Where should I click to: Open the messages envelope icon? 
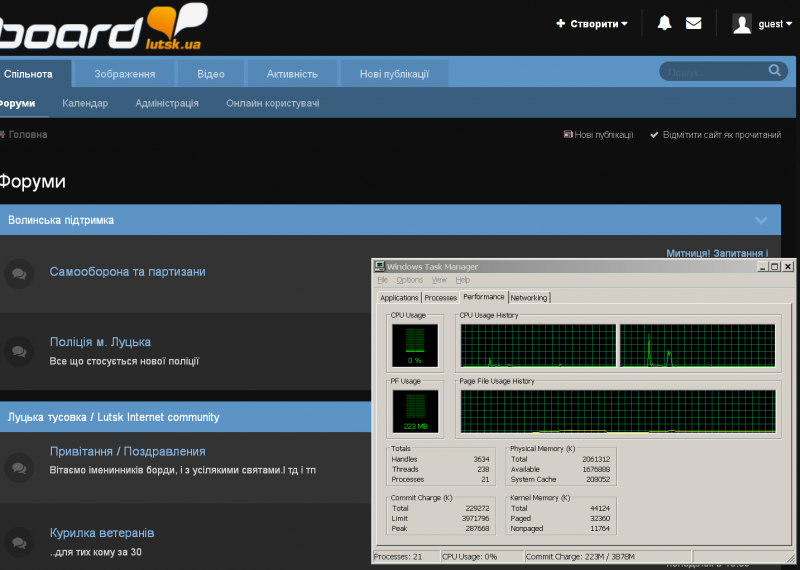693,23
